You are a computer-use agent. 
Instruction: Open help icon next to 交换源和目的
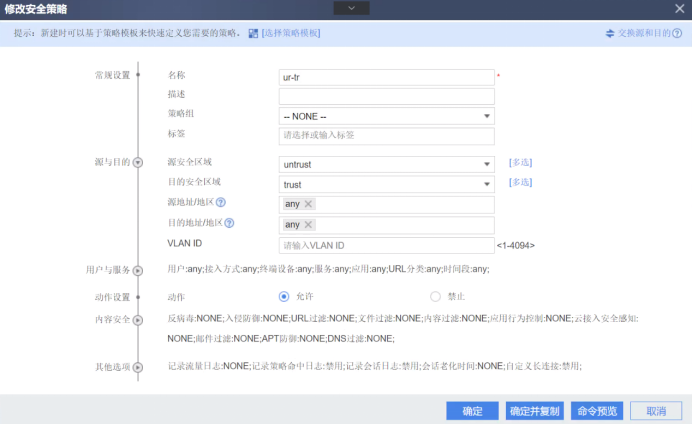[677, 33]
